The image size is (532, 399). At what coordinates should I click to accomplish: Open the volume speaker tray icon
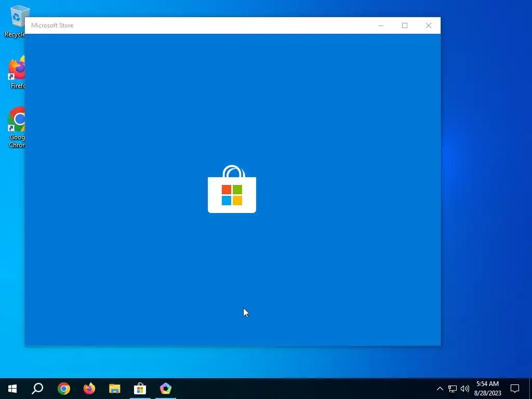(465, 389)
